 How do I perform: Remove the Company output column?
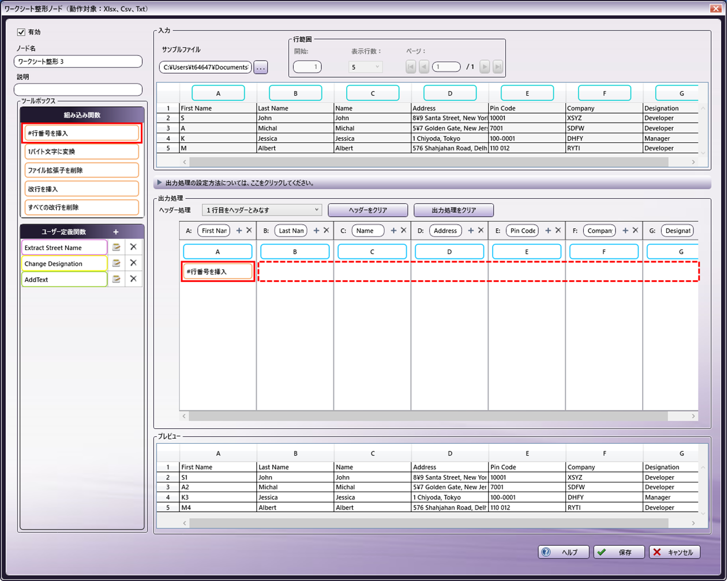click(636, 231)
